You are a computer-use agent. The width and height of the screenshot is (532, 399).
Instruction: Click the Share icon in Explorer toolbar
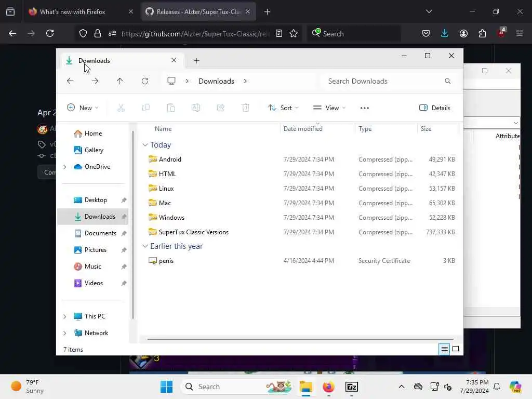pos(220,108)
